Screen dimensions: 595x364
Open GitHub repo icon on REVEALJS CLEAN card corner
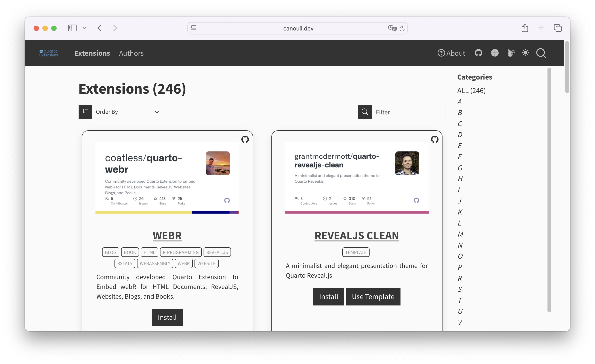tap(435, 139)
